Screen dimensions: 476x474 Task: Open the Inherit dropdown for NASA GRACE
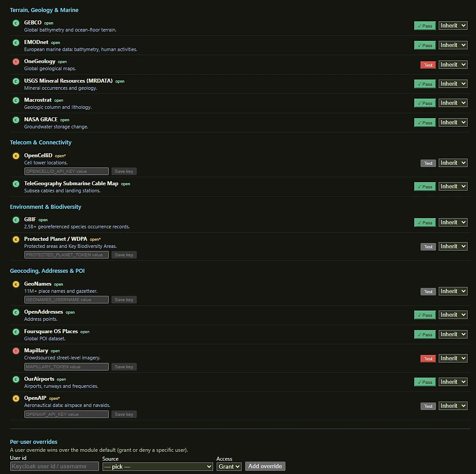coord(453,122)
